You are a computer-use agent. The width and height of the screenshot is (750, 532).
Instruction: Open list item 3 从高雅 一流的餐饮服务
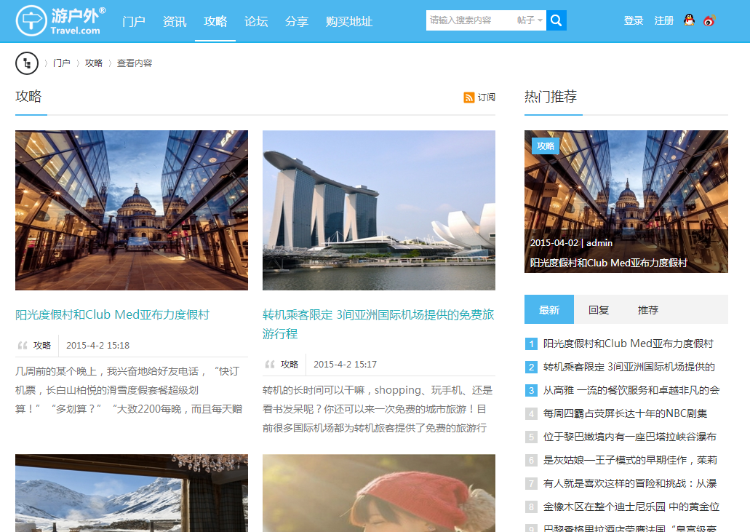[x=631, y=390]
